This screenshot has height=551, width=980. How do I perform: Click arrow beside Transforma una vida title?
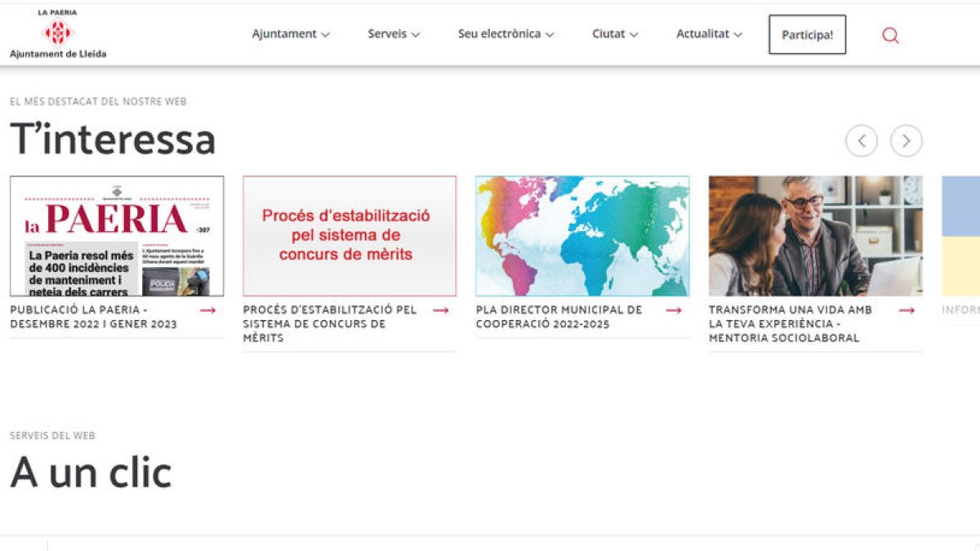click(x=906, y=310)
